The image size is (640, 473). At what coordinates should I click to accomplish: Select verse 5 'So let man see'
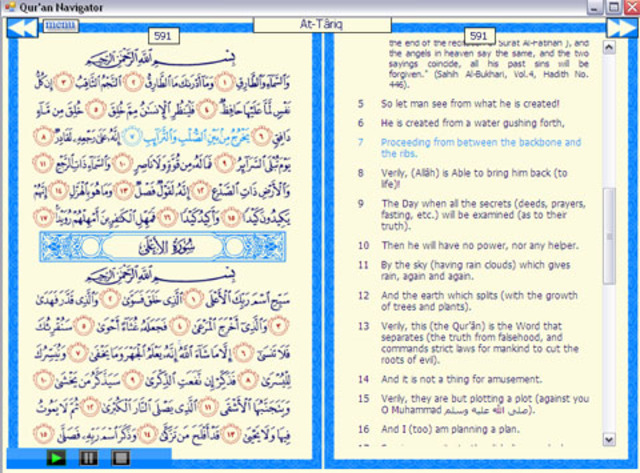[470, 104]
